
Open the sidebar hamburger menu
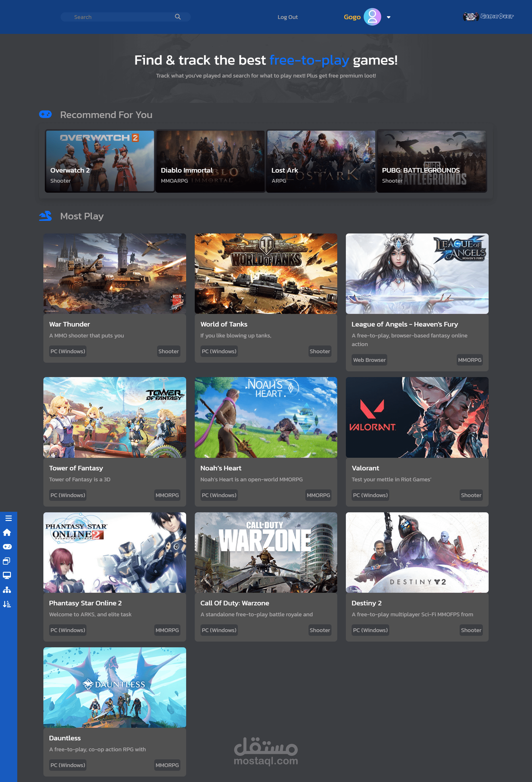8,518
